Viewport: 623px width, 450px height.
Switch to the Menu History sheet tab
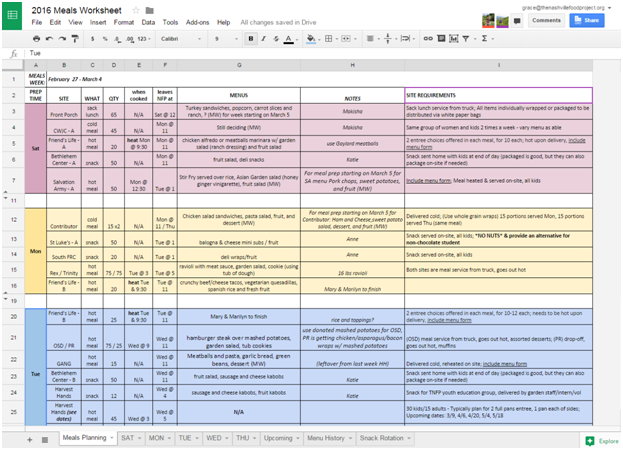coord(326,438)
